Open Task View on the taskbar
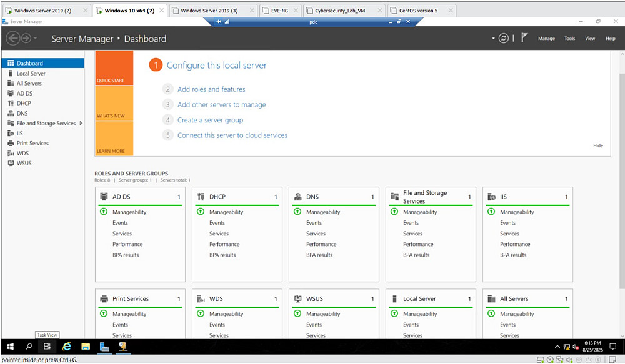This screenshot has height=364, width=625. pyautogui.click(x=47, y=347)
